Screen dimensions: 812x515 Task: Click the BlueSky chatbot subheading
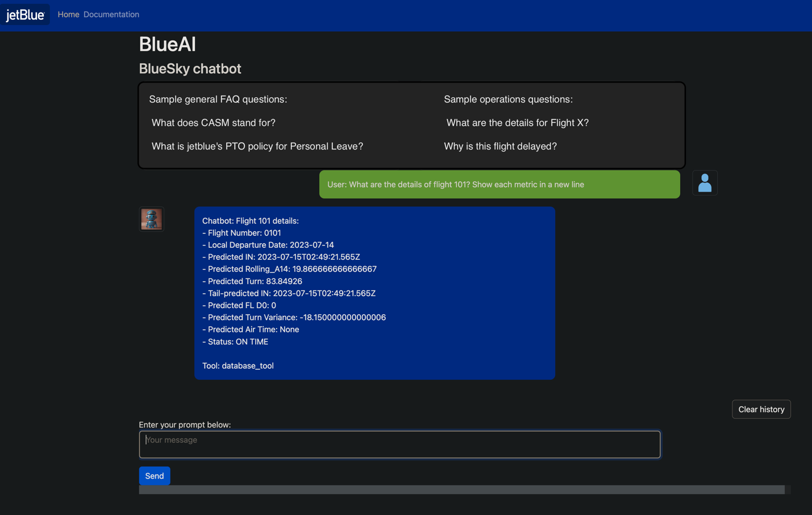[x=190, y=69]
